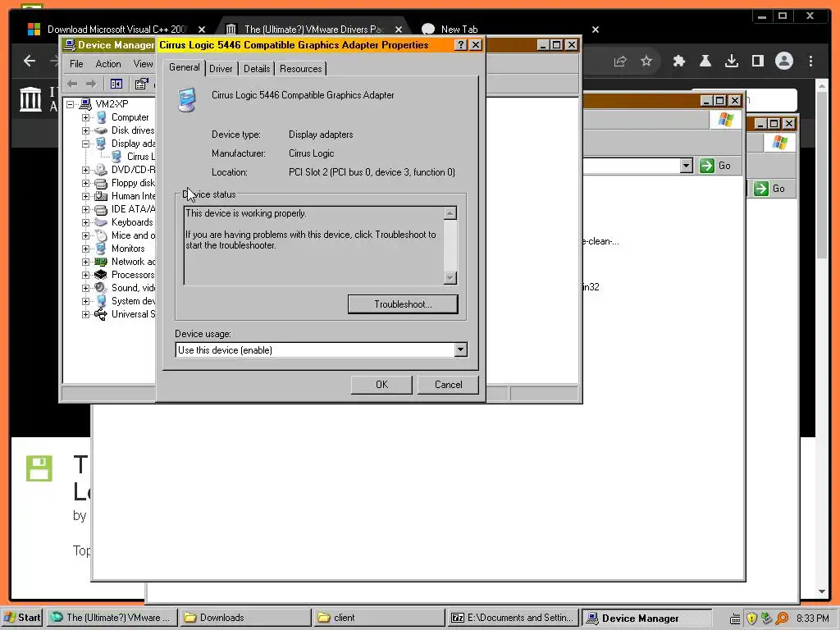Collapse the VM2-XP root node

click(x=71, y=104)
